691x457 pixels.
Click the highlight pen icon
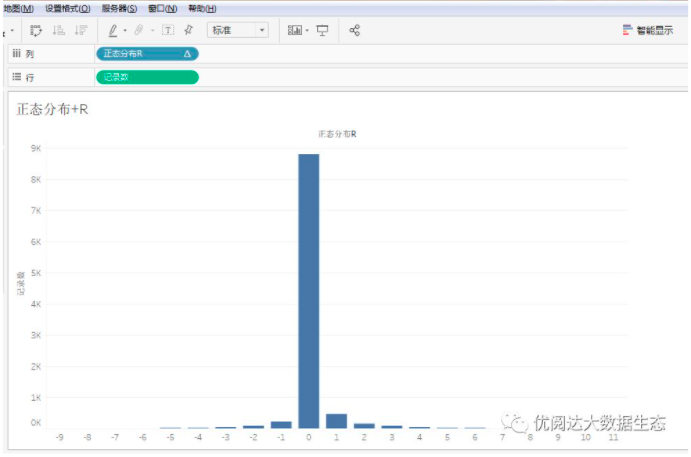coord(113,31)
